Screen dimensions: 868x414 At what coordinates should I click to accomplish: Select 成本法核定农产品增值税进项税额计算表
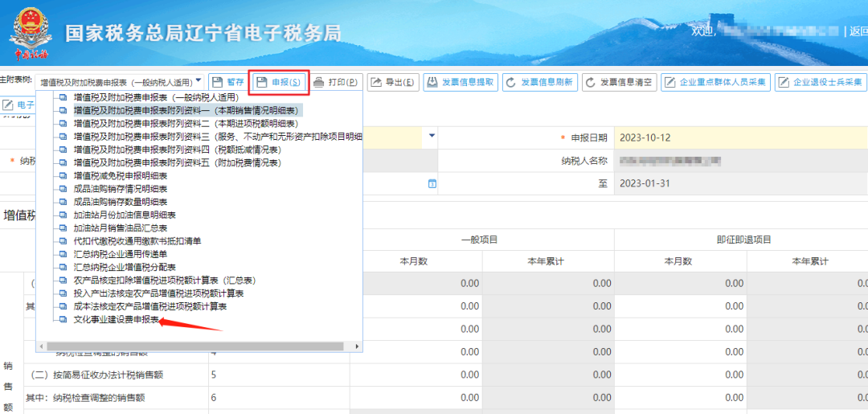(x=150, y=305)
